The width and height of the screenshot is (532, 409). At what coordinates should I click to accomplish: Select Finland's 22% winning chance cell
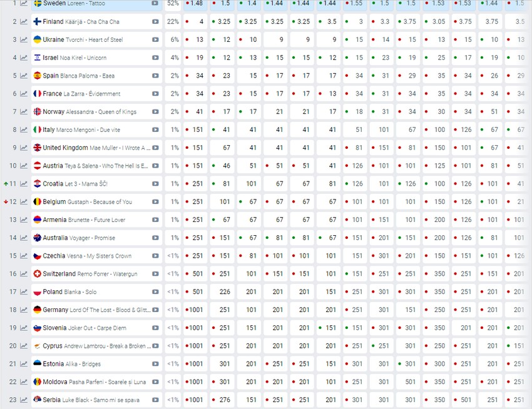point(173,22)
